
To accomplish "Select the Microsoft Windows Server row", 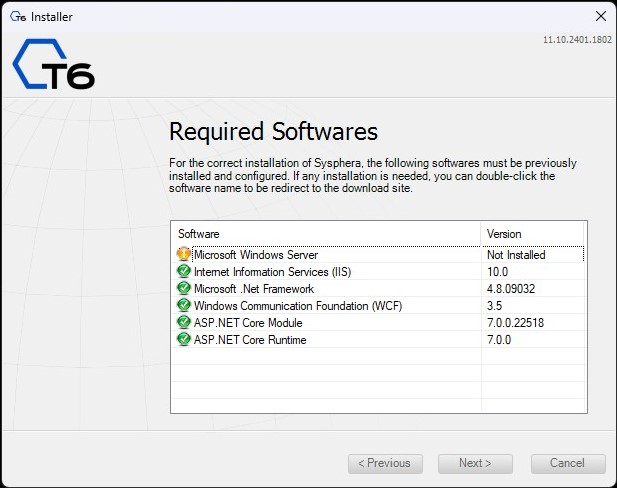I will [x=378, y=255].
